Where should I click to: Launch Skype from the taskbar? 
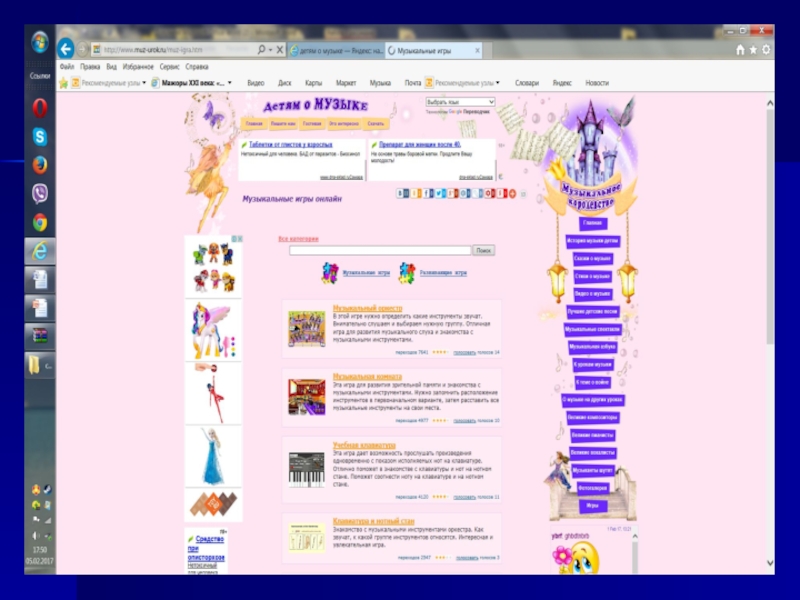(x=40, y=136)
